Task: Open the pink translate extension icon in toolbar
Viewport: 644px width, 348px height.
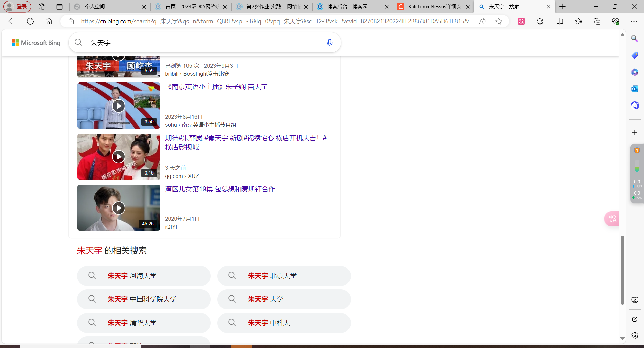Action: (x=521, y=21)
